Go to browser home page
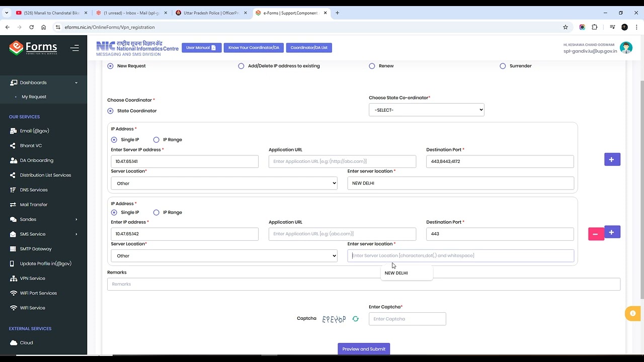Viewport: 644px width, 362px height. [x=43, y=27]
